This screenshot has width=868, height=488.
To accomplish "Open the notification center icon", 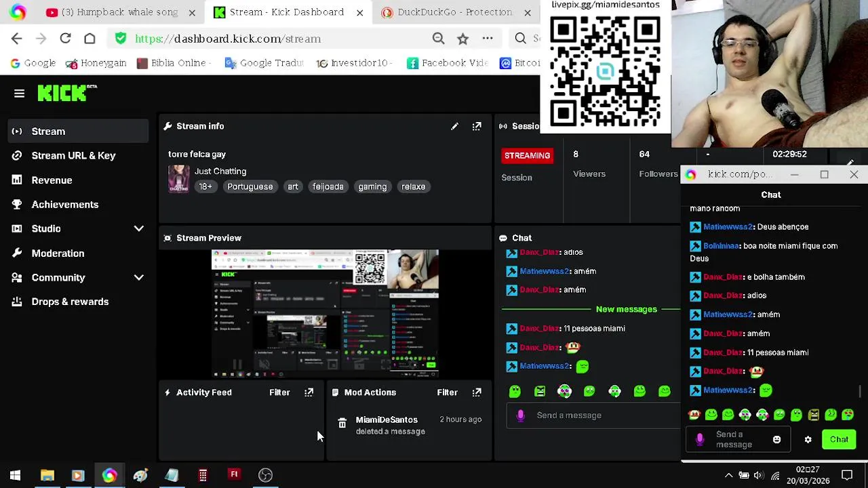I will pyautogui.click(x=847, y=475).
